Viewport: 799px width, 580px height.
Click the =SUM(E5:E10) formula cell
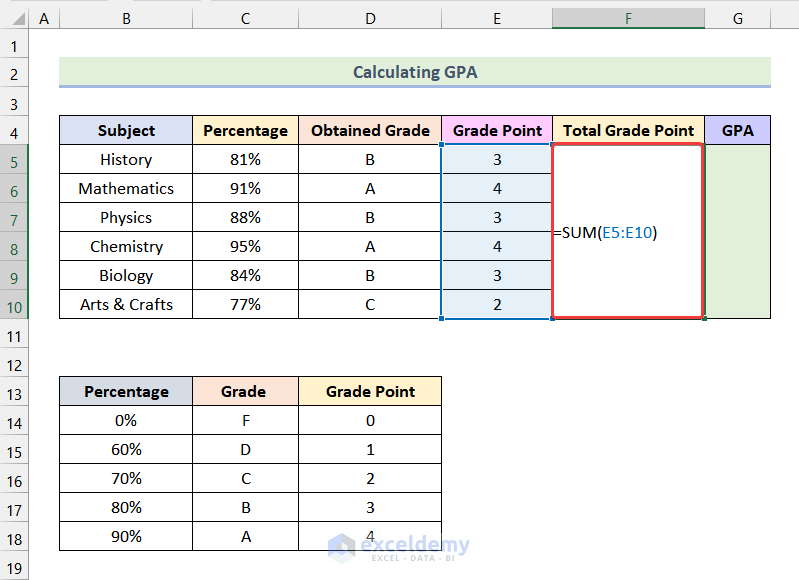click(628, 233)
